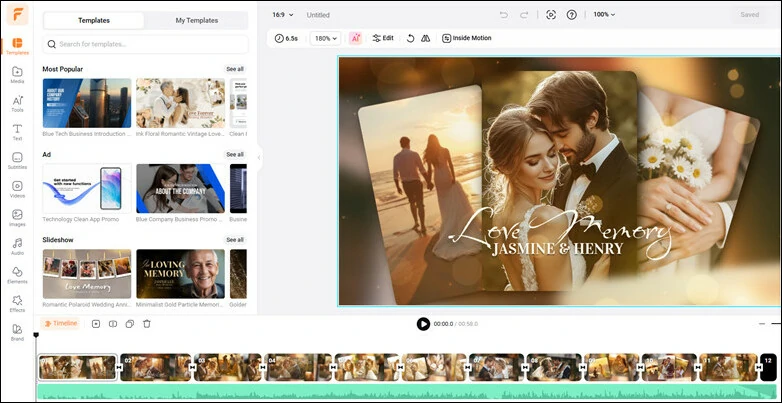Click the 6.5s duration clock button
Viewport: 782px width, 403px height.
click(x=286, y=38)
